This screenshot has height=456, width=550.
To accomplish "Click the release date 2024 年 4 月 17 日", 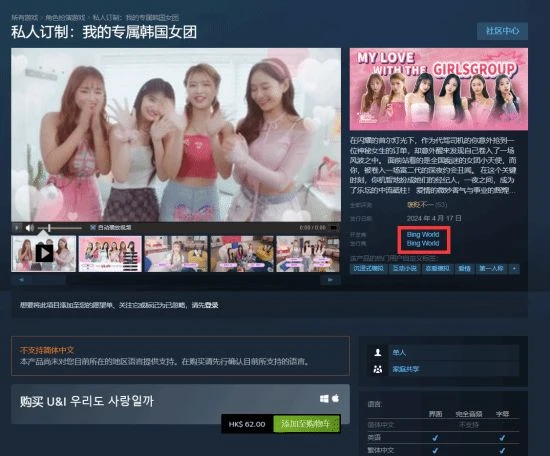I will [x=434, y=219].
